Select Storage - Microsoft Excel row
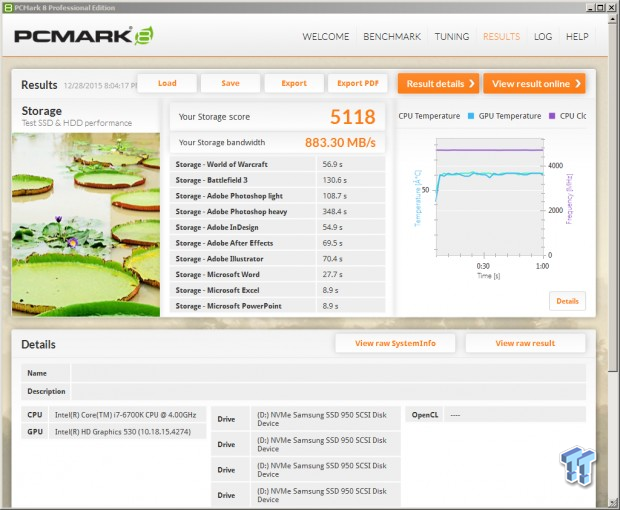The width and height of the screenshot is (620, 510). (277, 290)
